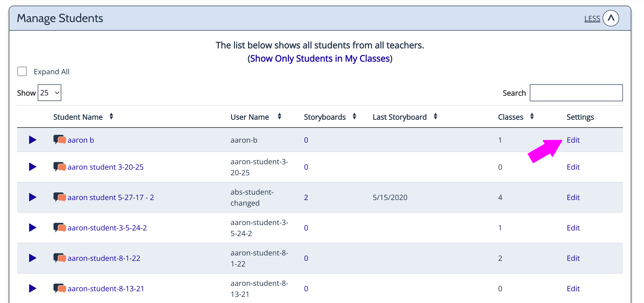Click the circular collapse arrow icon near LESS
The image size is (644, 303).
(x=611, y=18)
